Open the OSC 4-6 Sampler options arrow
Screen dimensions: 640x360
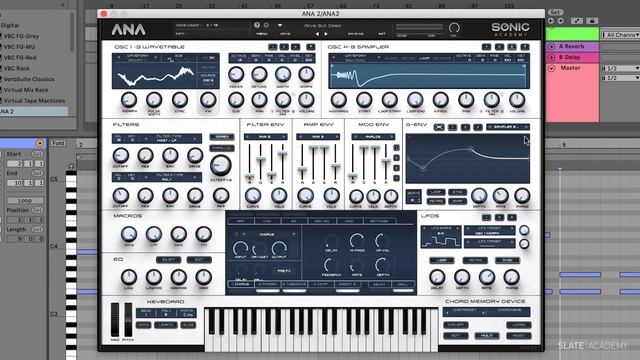coord(525,47)
